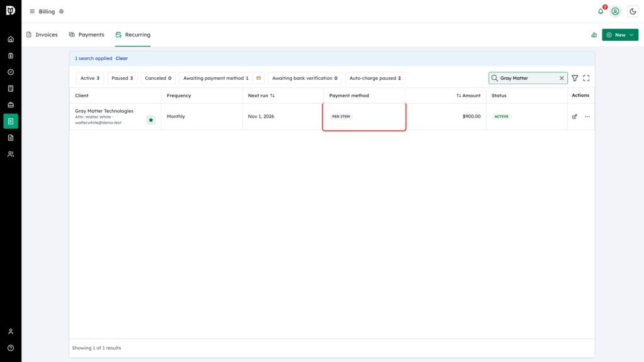Screen dimensions: 644x362
Task: Click Showing 1 of 1 results text
Action: tap(96, 348)
